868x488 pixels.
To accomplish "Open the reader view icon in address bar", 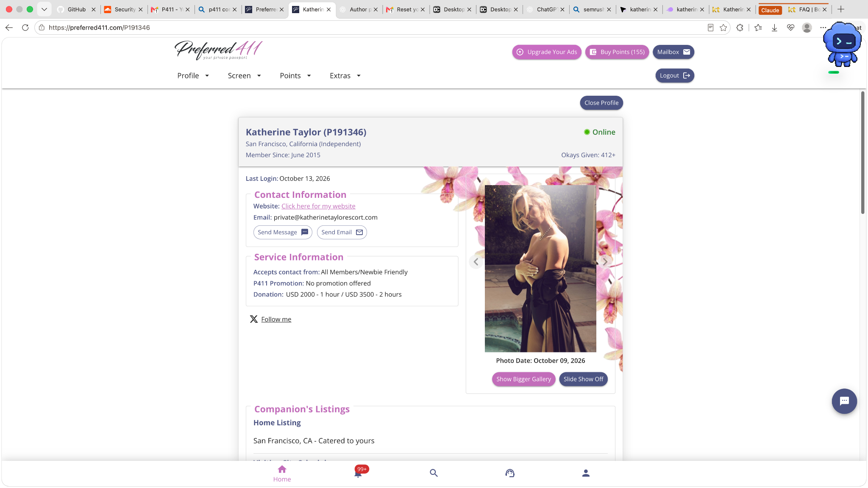I will pos(710,28).
